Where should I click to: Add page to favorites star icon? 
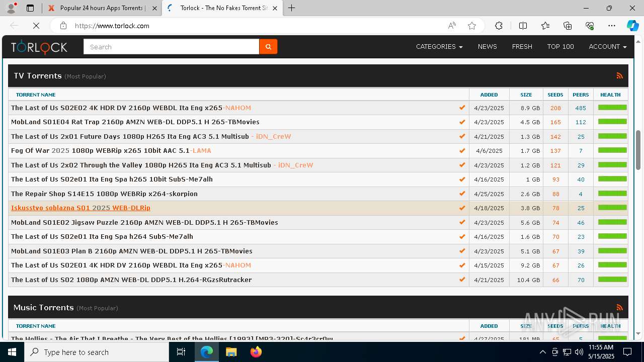point(472,26)
